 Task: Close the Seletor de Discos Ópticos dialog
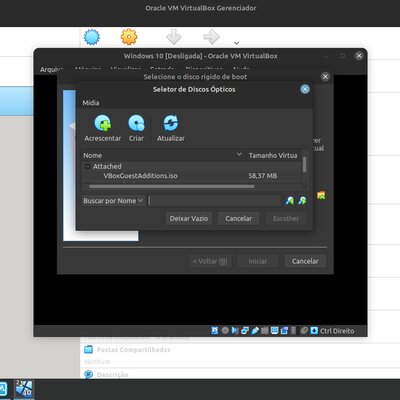click(305, 89)
